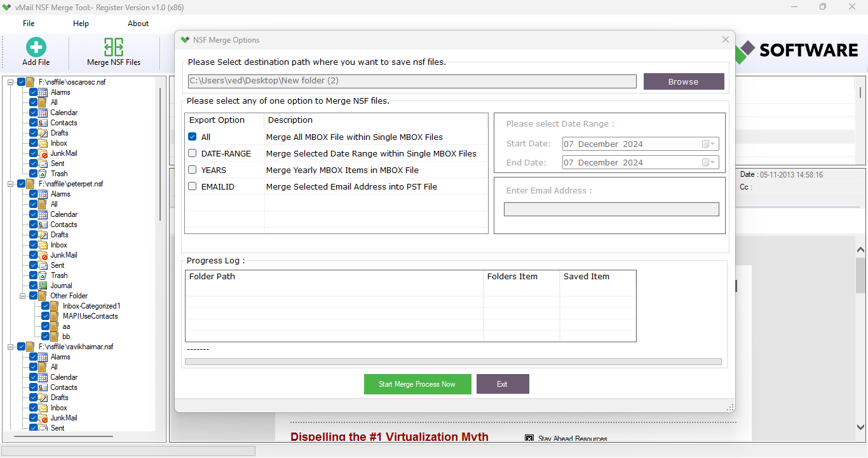Click the Folder Path column header
This screenshot has width=868, height=458.
212,277
